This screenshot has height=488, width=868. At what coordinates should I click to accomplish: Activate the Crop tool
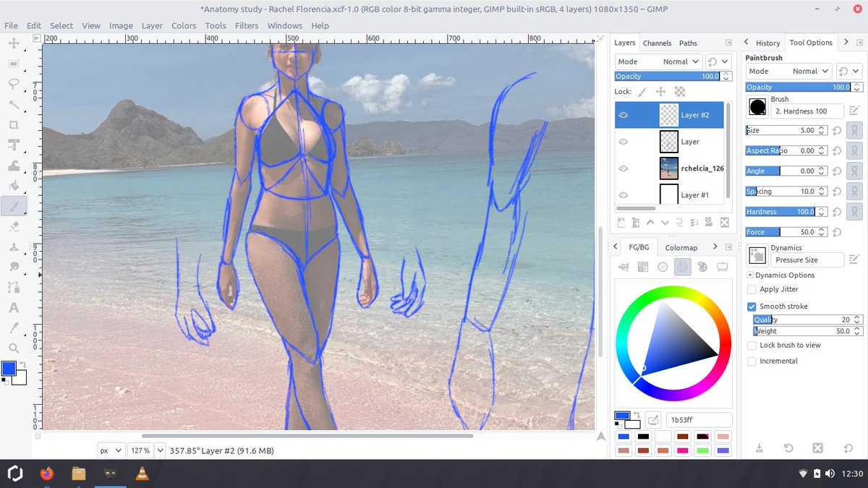click(x=14, y=125)
